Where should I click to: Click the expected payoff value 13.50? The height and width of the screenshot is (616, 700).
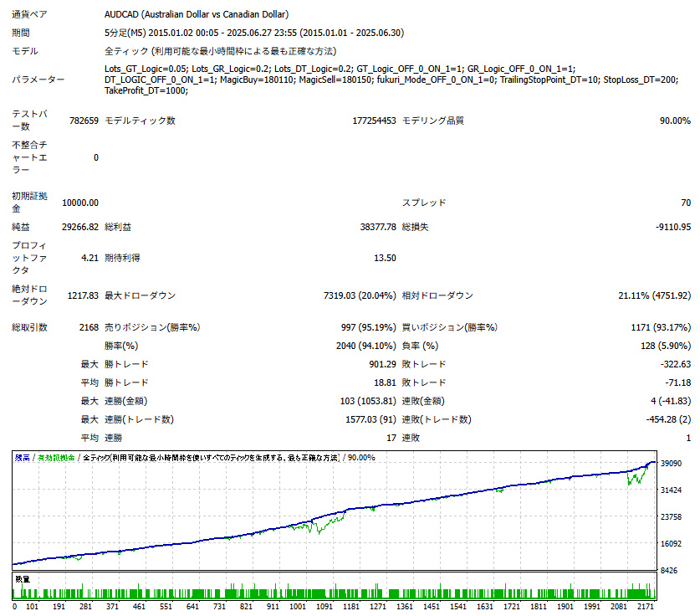click(385, 258)
